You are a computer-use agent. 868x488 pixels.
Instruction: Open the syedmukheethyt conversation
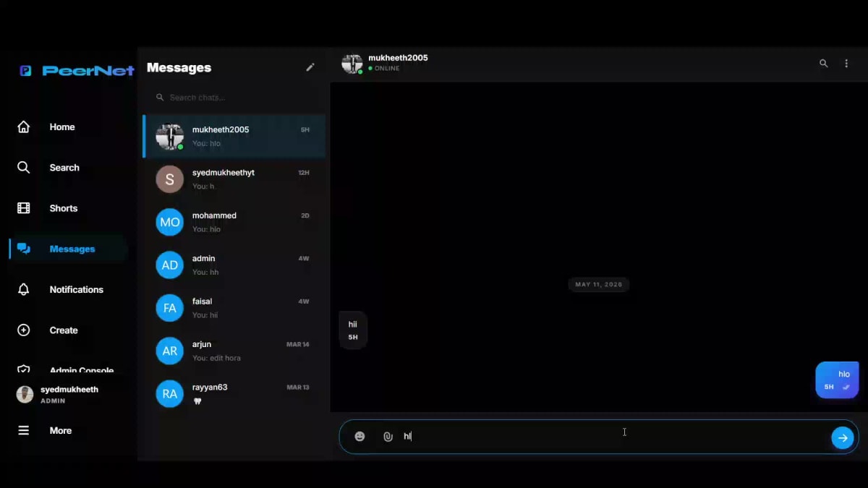tap(234, 179)
